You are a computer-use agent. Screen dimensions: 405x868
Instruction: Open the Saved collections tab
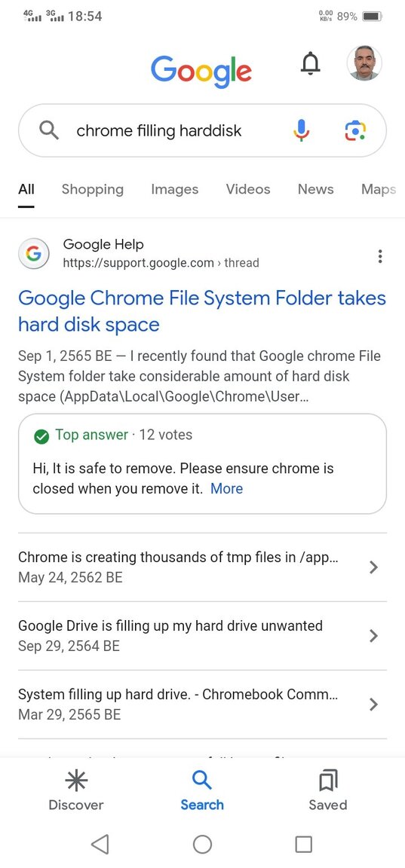click(x=328, y=790)
